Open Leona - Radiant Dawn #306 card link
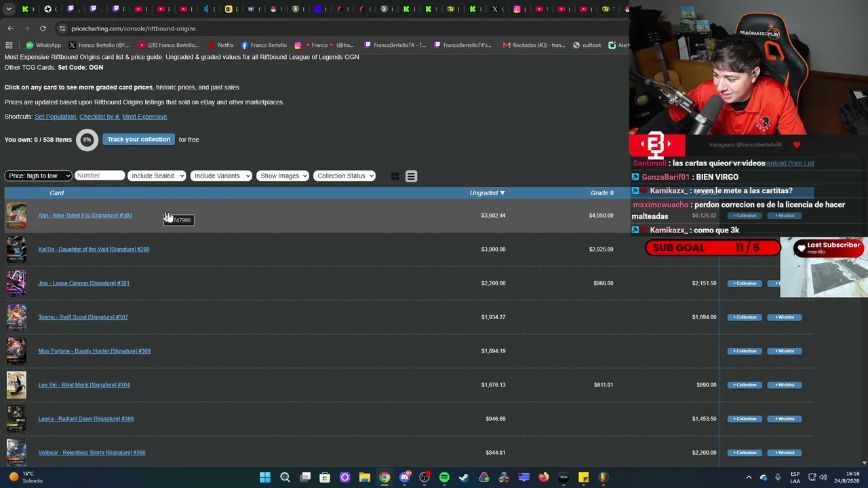The width and height of the screenshot is (868, 488). coord(85,419)
